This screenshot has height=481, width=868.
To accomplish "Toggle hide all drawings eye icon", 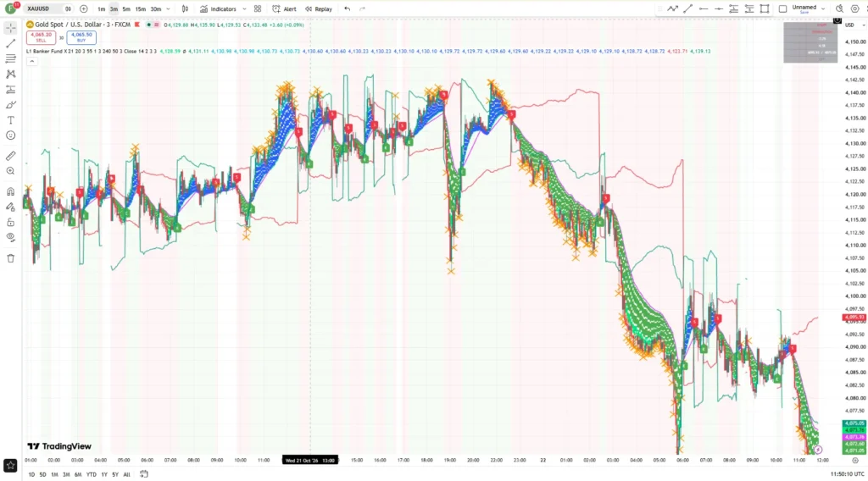I will tap(10, 237).
